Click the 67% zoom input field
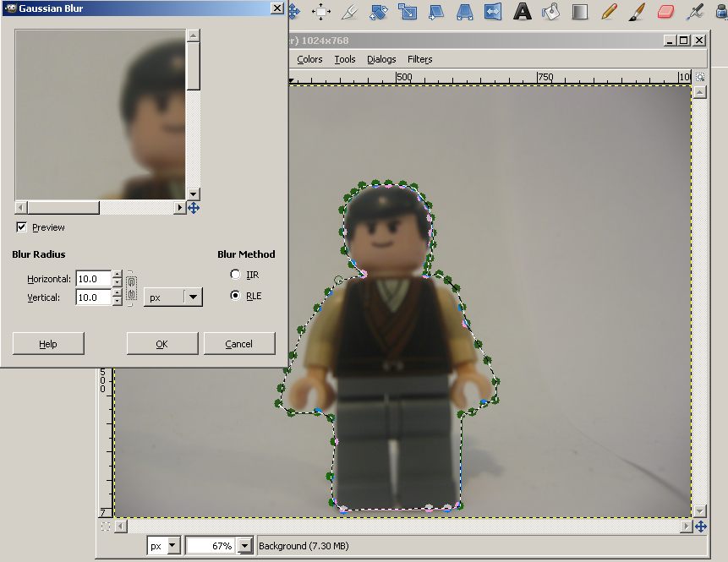 (211, 546)
